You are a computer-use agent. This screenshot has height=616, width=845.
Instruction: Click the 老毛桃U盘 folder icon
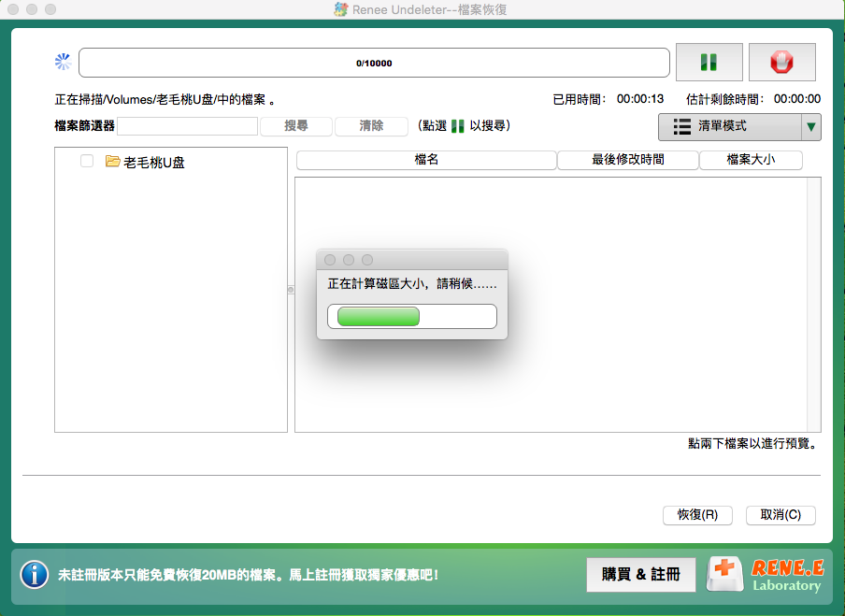tap(113, 162)
